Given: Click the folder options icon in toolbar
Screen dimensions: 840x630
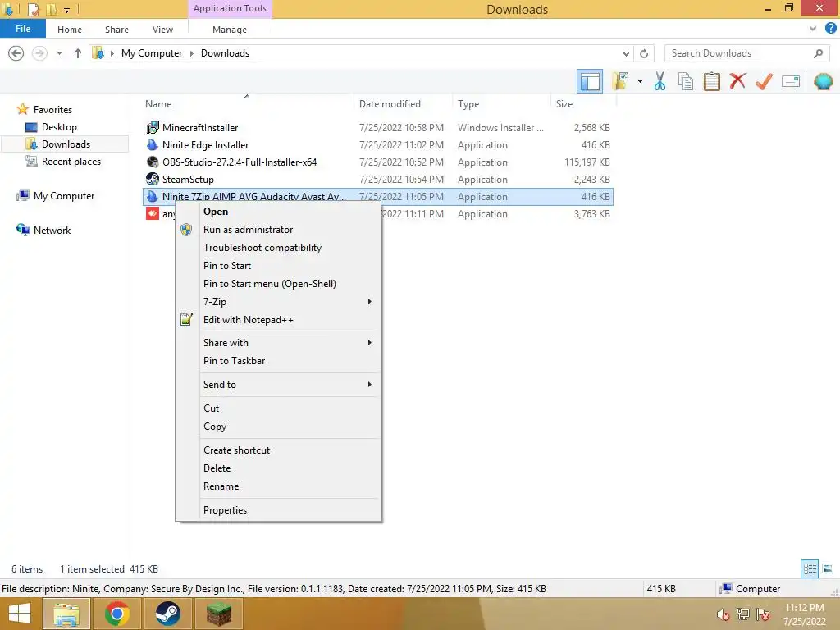Looking at the screenshot, I should (x=620, y=81).
